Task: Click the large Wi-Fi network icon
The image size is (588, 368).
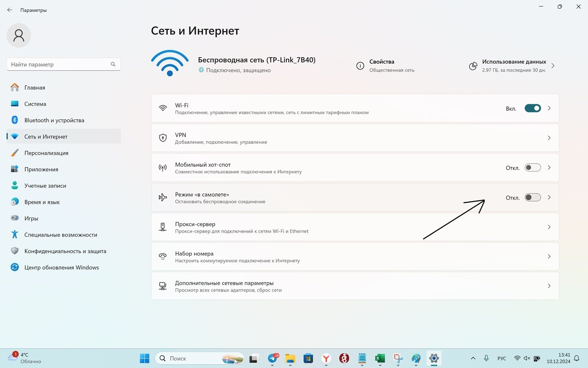Action: coord(170,63)
